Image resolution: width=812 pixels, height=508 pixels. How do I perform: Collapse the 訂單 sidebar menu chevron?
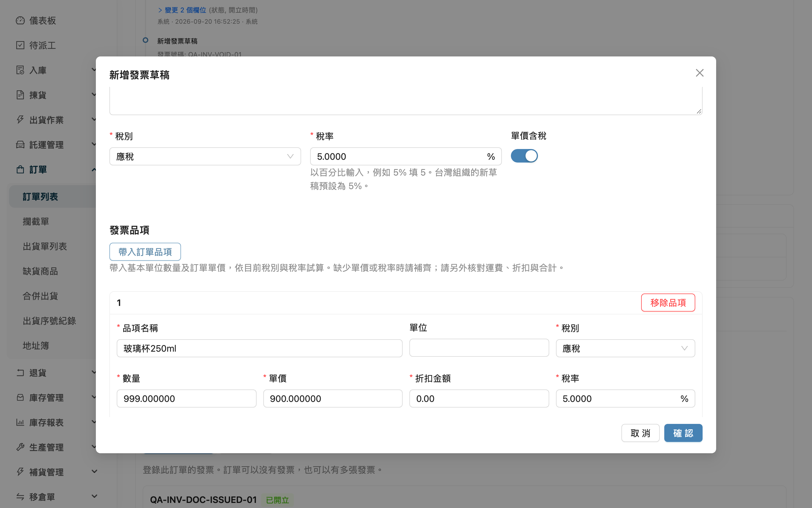coord(94,170)
